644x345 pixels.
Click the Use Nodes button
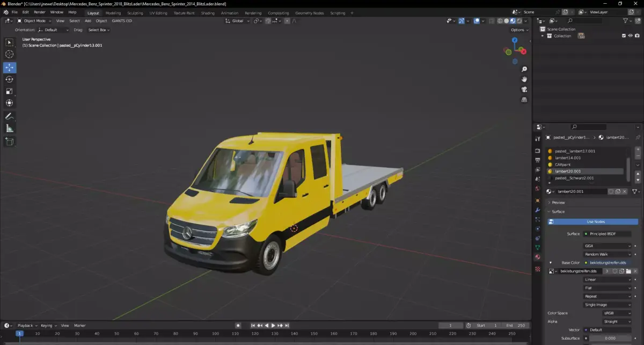[593, 221]
